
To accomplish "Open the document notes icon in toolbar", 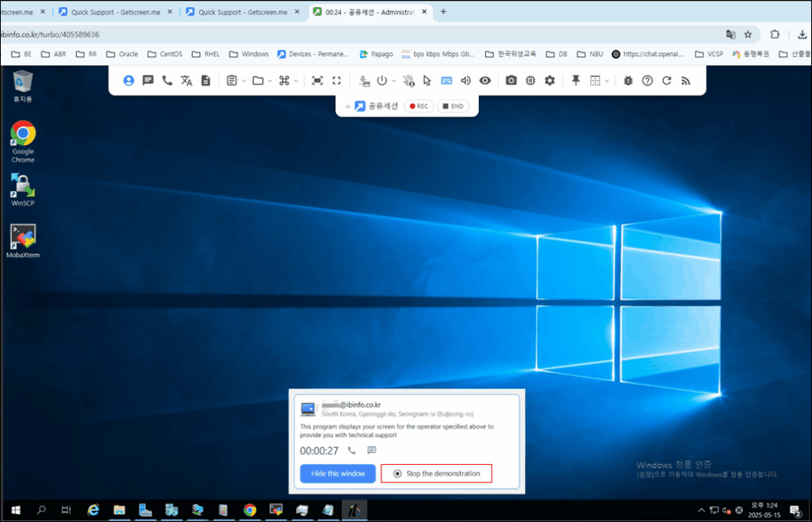I will pos(205,80).
